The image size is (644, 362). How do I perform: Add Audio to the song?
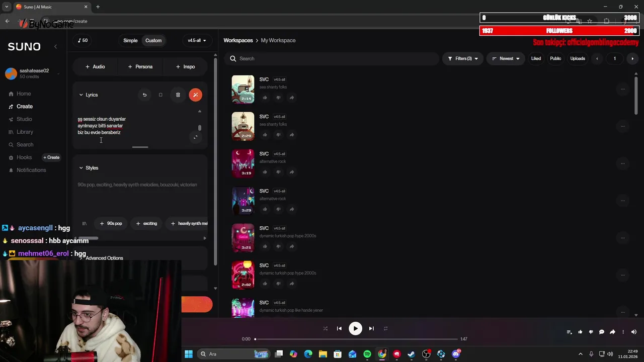point(95,66)
